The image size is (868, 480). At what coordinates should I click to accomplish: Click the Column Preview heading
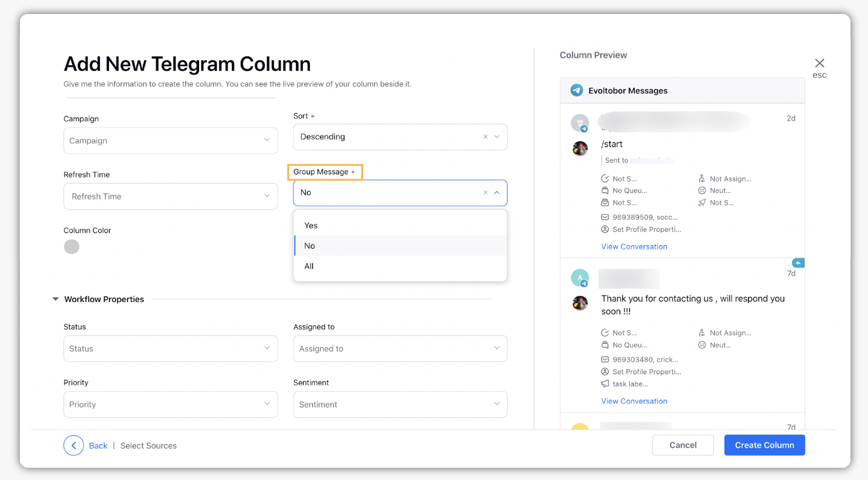point(593,55)
